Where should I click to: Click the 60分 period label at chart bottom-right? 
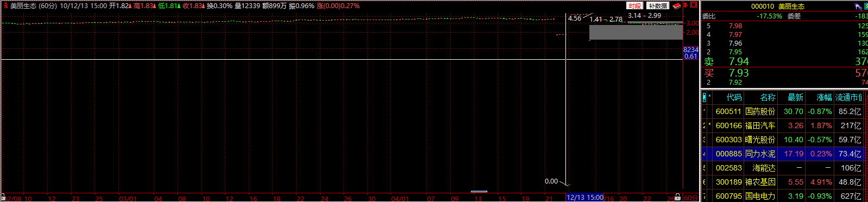click(690, 198)
